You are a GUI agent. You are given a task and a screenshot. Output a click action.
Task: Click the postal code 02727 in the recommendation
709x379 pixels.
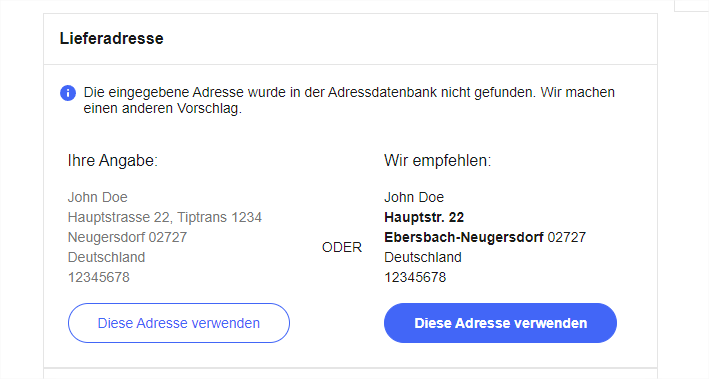(x=567, y=237)
